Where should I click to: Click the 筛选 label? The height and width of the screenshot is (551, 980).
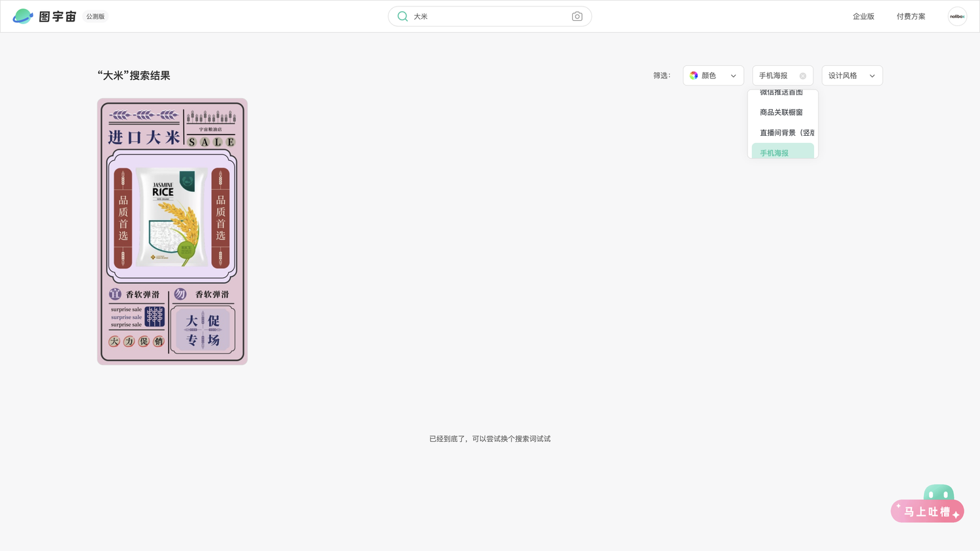click(x=662, y=76)
